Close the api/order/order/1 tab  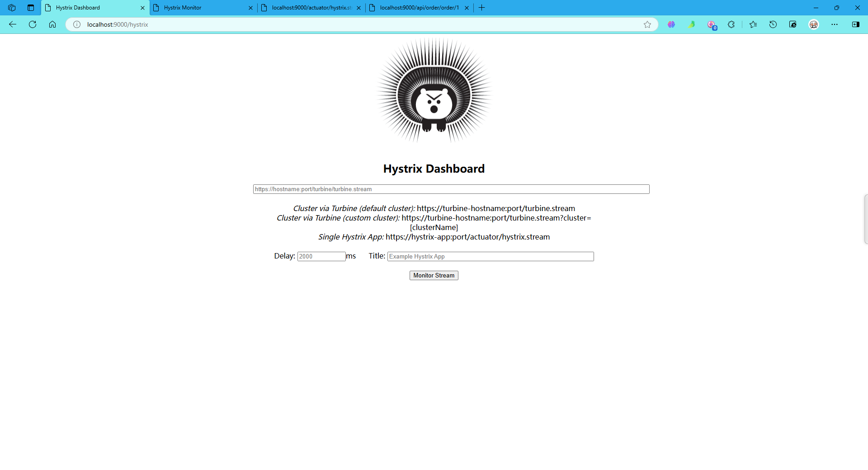tap(467, 8)
